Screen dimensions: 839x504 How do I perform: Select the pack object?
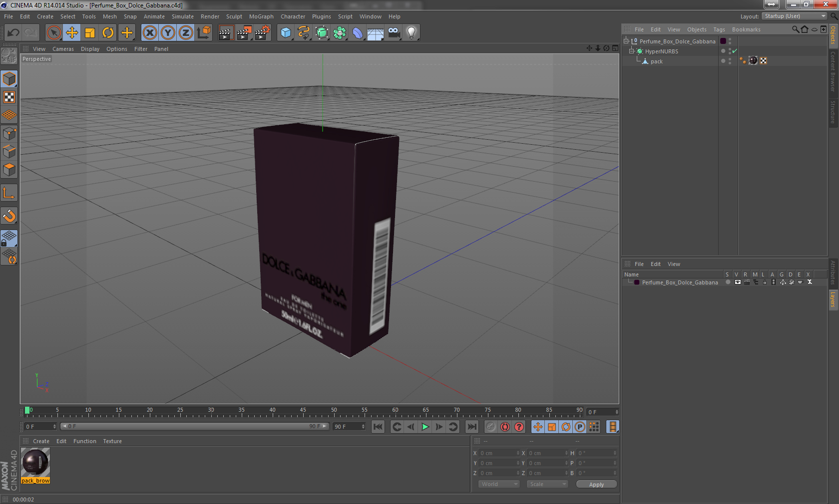[656, 61]
